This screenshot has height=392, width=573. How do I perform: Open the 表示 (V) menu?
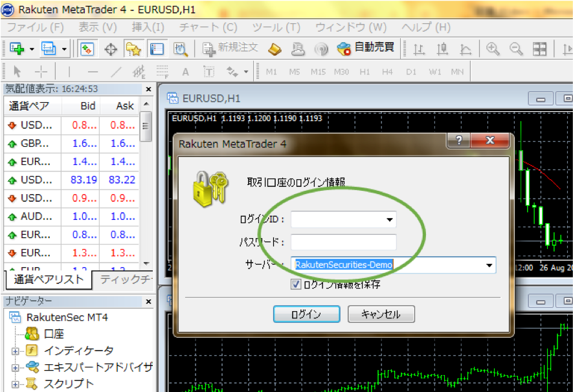(x=98, y=27)
